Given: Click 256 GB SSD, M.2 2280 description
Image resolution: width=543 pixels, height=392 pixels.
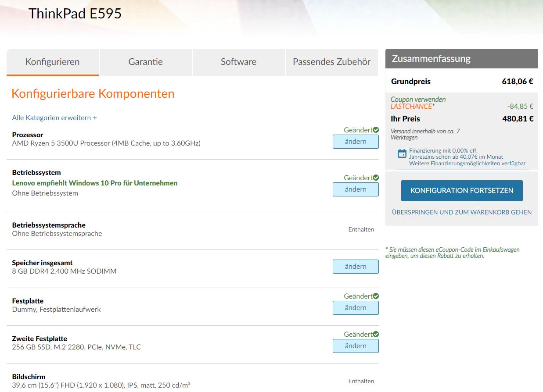Looking at the screenshot, I should click(x=76, y=347).
